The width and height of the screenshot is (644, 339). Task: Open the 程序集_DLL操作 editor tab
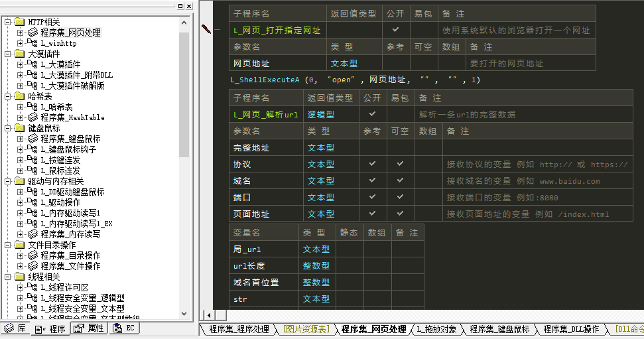pos(571,329)
